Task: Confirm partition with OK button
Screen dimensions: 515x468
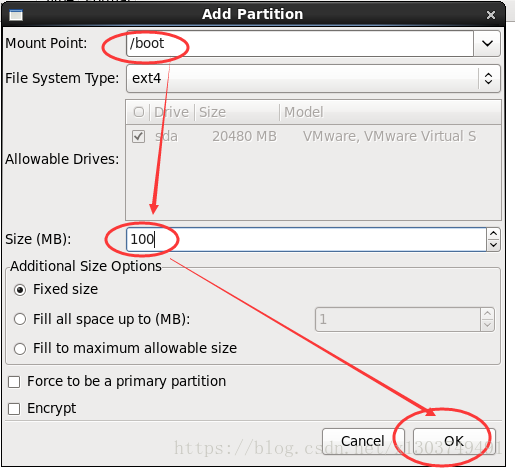Action: pyautogui.click(x=454, y=441)
